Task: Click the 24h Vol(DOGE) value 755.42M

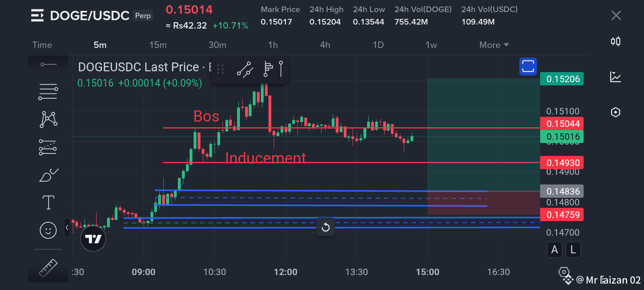Action: [x=411, y=22]
